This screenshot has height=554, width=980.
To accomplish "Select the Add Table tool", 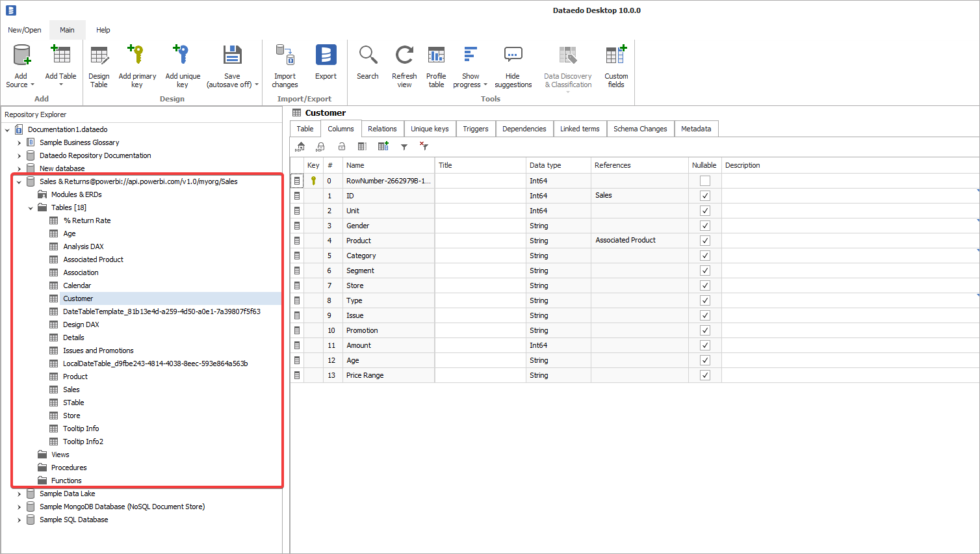I will (x=60, y=65).
